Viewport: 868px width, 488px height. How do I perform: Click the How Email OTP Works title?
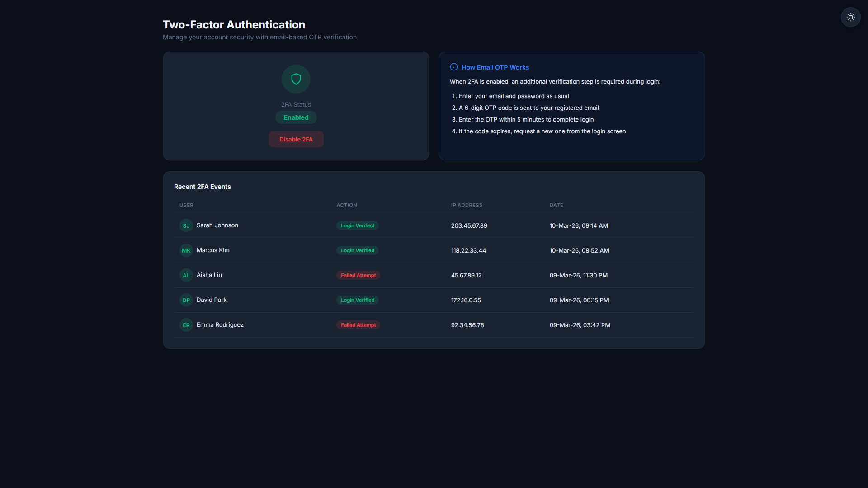[x=495, y=67]
